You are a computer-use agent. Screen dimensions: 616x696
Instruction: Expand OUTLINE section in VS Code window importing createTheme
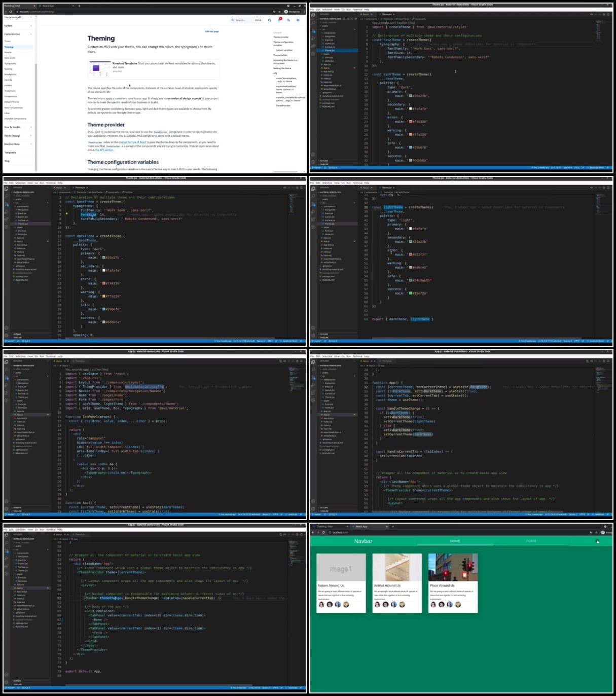(338, 161)
